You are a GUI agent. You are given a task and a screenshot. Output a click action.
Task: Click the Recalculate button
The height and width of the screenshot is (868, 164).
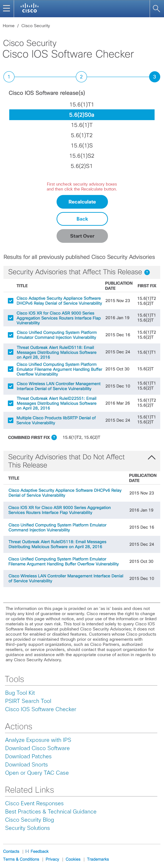82,202
